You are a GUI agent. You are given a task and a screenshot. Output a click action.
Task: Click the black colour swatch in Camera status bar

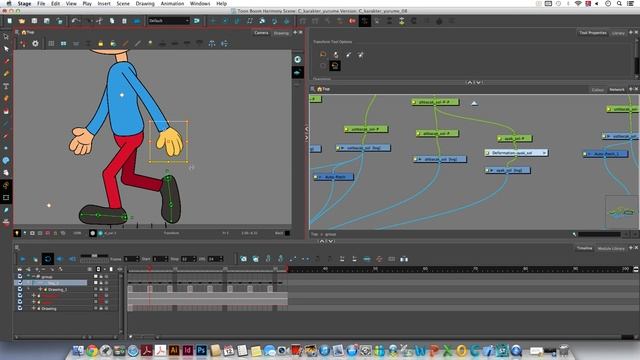click(287, 233)
